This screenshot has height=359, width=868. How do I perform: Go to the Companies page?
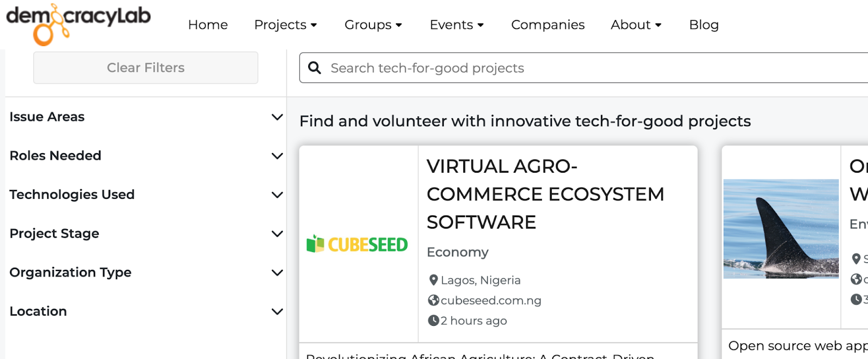[x=548, y=25]
